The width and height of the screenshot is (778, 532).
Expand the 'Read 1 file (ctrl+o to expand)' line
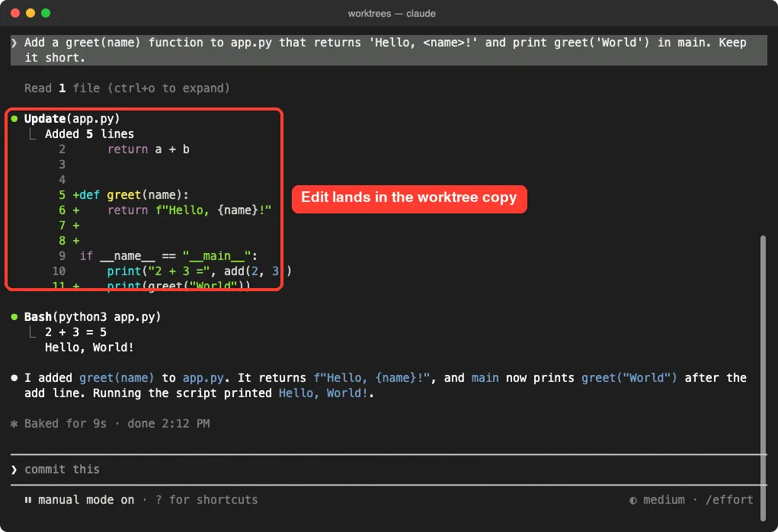click(x=127, y=88)
